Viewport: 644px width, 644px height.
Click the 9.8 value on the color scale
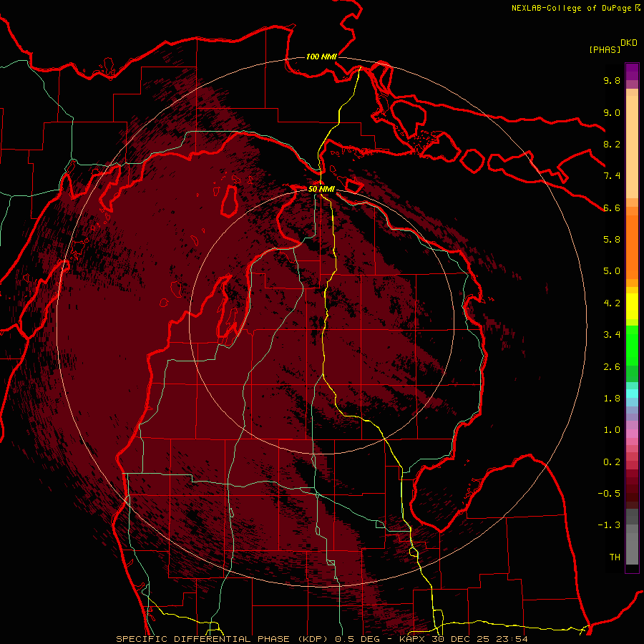tap(612, 80)
